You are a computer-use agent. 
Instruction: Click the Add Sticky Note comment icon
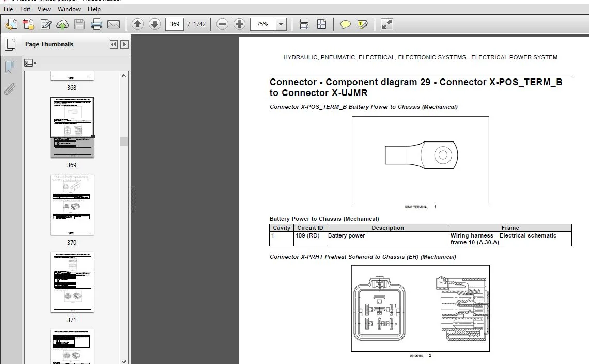tap(345, 24)
